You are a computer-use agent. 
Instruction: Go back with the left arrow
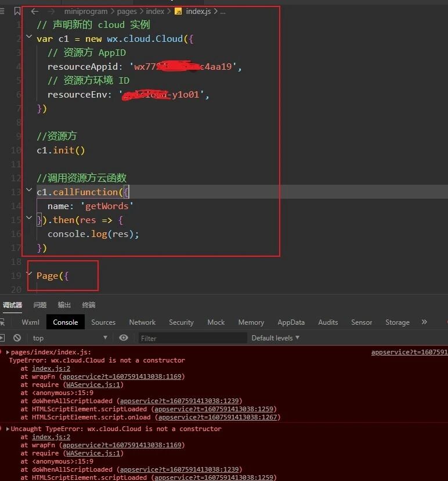[x=35, y=12]
